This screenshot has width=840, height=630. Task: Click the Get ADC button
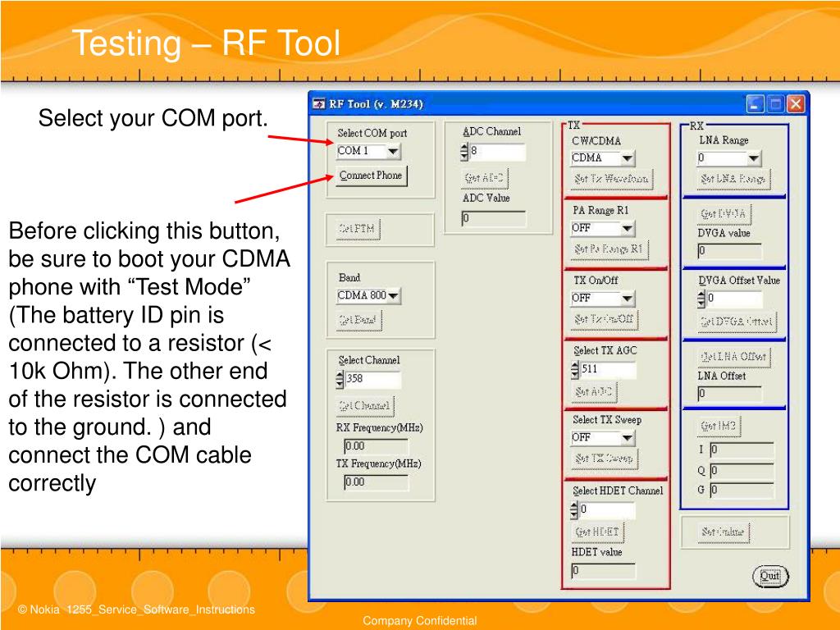tap(484, 178)
